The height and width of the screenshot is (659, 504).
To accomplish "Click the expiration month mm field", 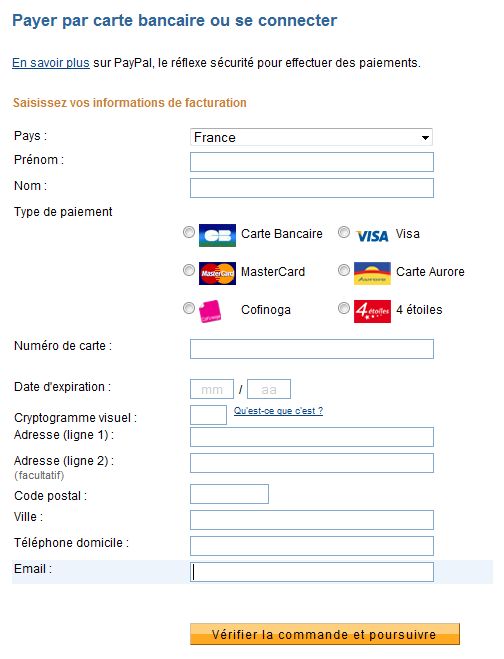I will (212, 389).
